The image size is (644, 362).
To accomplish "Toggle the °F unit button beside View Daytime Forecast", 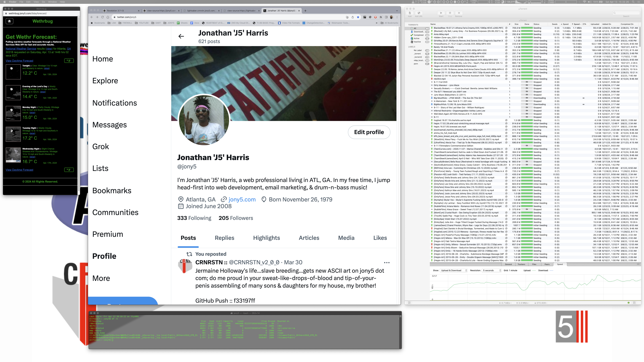I will (x=69, y=61).
